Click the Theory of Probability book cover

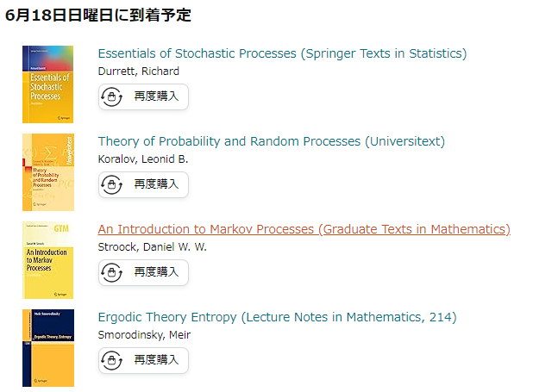(48, 172)
